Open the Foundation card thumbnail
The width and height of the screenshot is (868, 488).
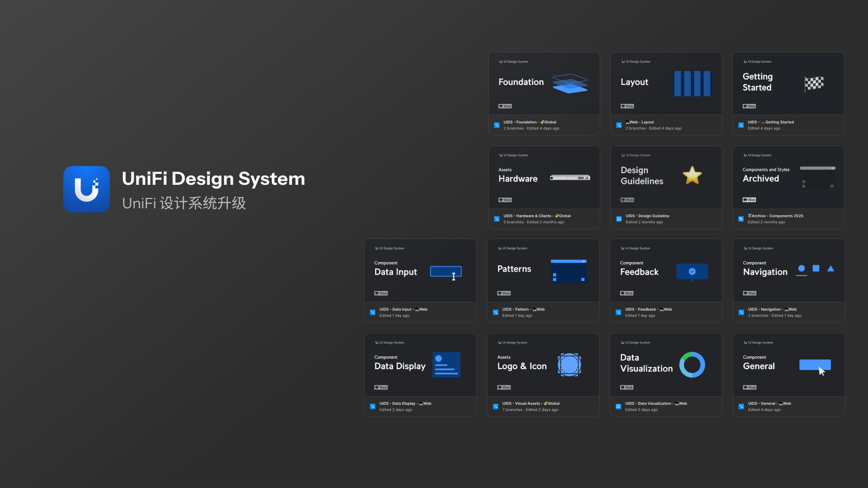[x=544, y=84]
